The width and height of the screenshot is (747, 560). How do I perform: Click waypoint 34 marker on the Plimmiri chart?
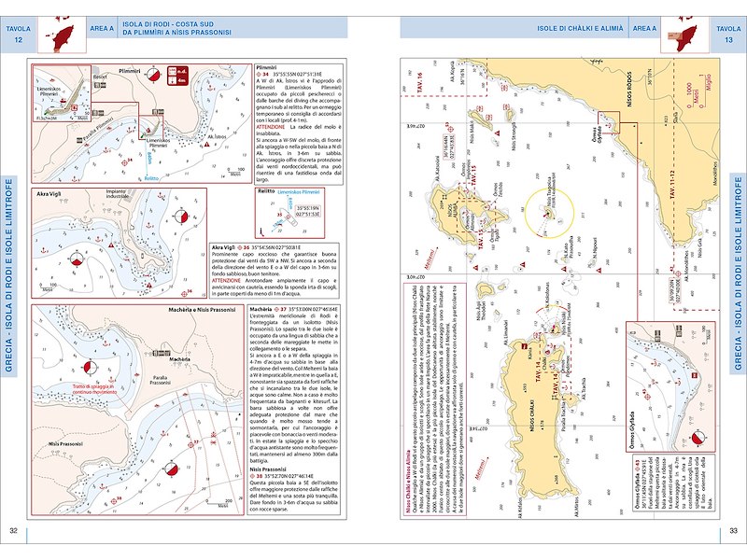pos(126,161)
